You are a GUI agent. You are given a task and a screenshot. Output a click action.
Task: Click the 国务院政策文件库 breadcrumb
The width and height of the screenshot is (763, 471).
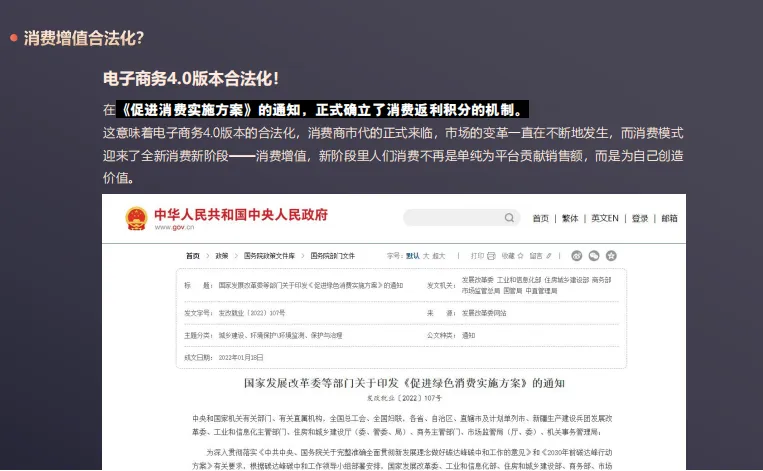(x=269, y=256)
